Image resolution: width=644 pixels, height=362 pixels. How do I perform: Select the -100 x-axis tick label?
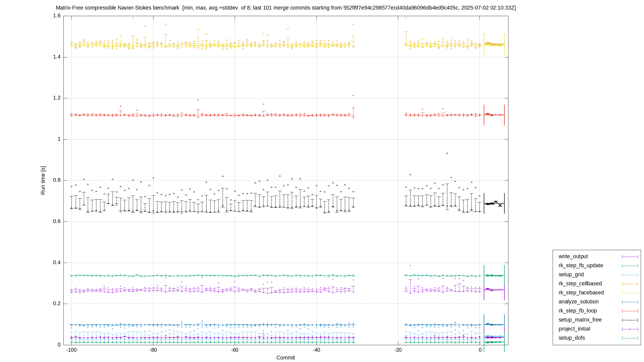tap(71, 350)
